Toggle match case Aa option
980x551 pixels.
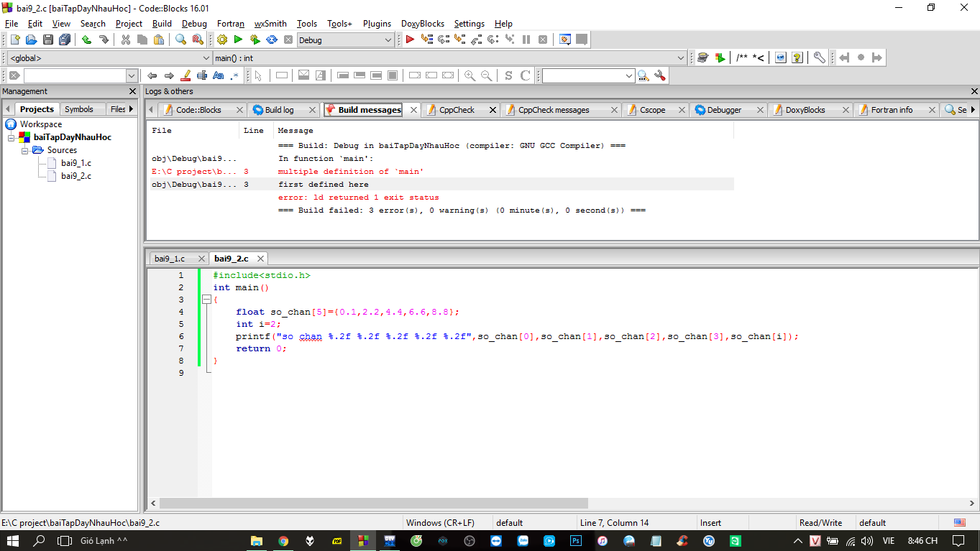coord(219,75)
